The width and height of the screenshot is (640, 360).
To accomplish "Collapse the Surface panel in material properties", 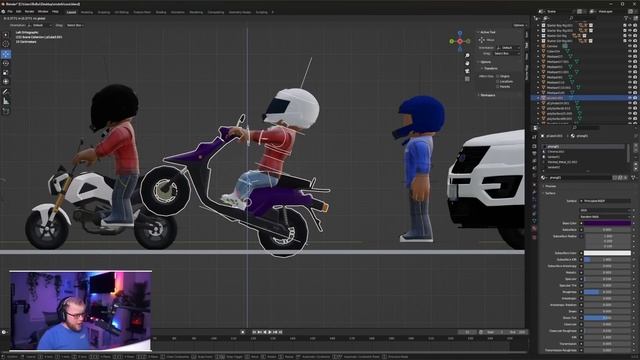I will click(x=543, y=193).
